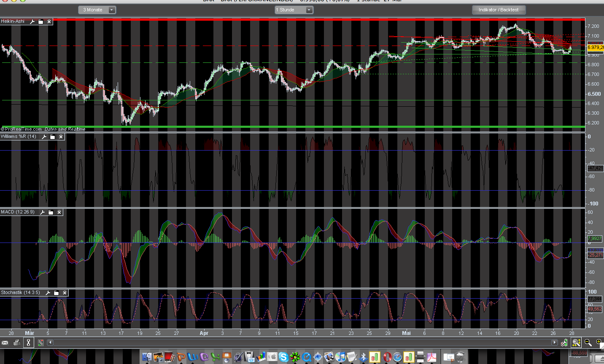Click the chain link icon in bottom toolbar
The image size is (604, 364).
(29, 342)
